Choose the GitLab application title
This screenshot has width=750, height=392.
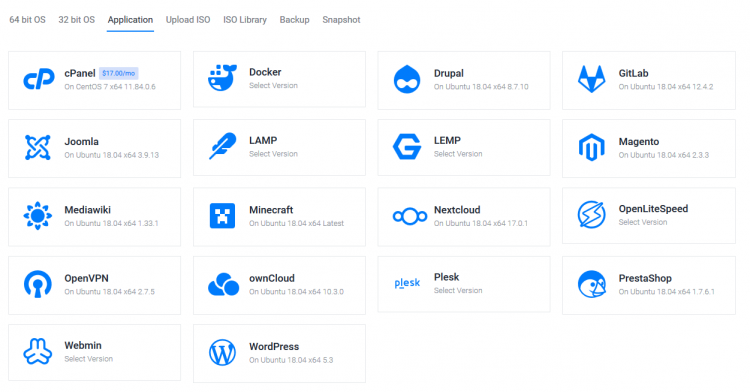(633, 73)
